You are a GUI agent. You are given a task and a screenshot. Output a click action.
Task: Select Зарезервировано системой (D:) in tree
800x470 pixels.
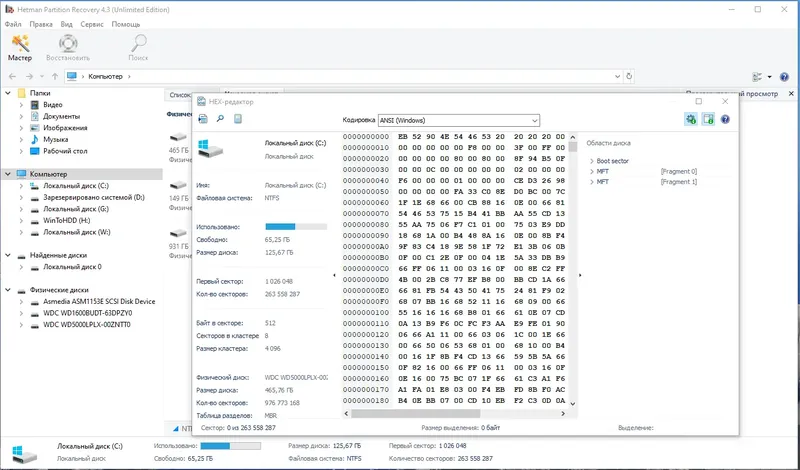pyautogui.click(x=94, y=197)
